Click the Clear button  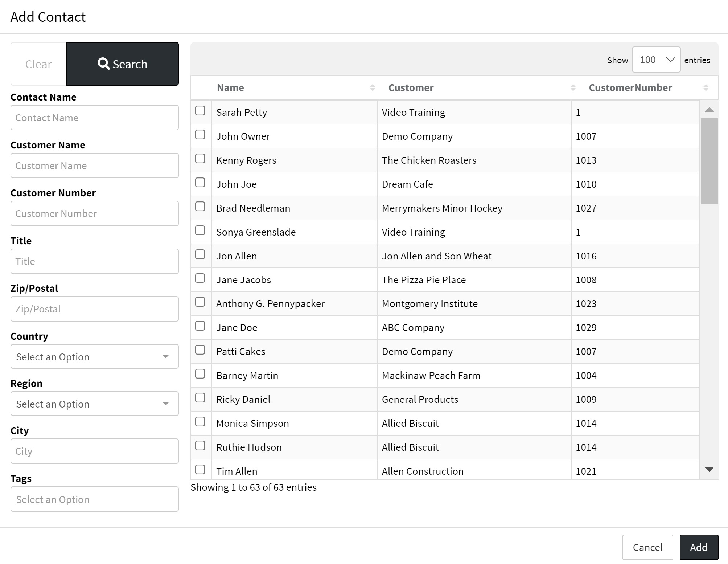pyautogui.click(x=38, y=64)
